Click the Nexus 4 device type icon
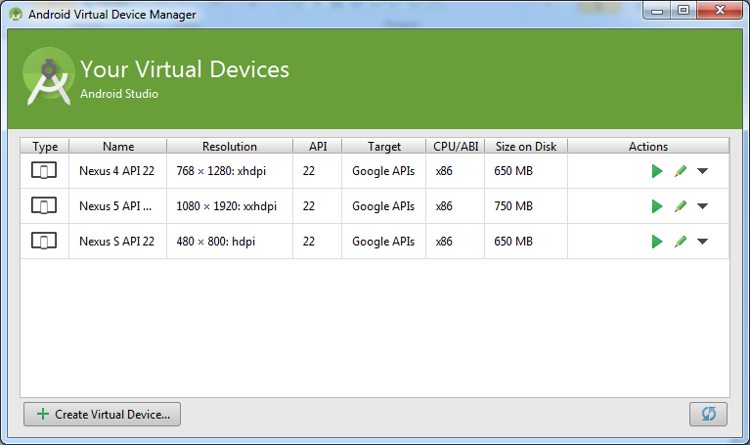 point(44,171)
